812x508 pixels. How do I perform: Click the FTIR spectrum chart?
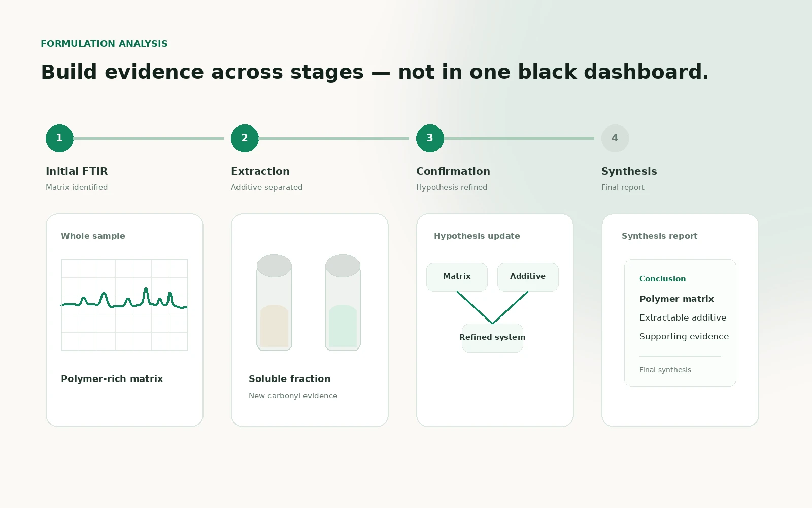124,305
